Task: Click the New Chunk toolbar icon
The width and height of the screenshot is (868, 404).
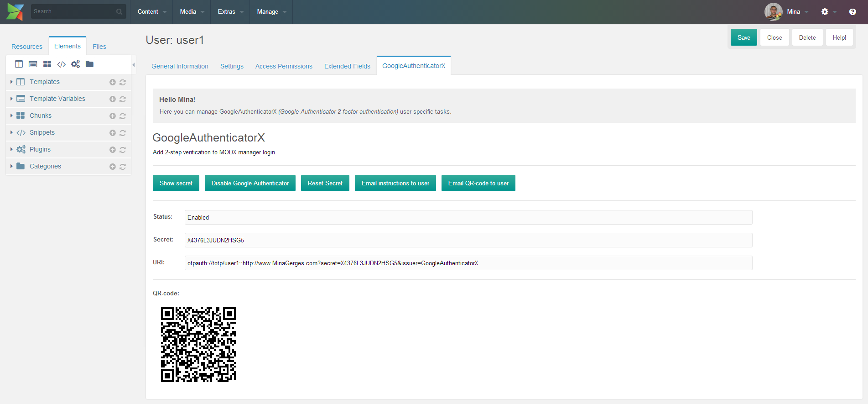Action: pos(47,64)
